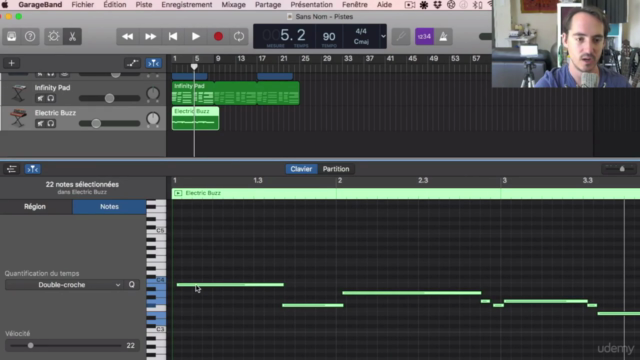This screenshot has width=640, height=360.
Task: Open the LCD display mode dropdown arrow
Action: coord(383,36)
